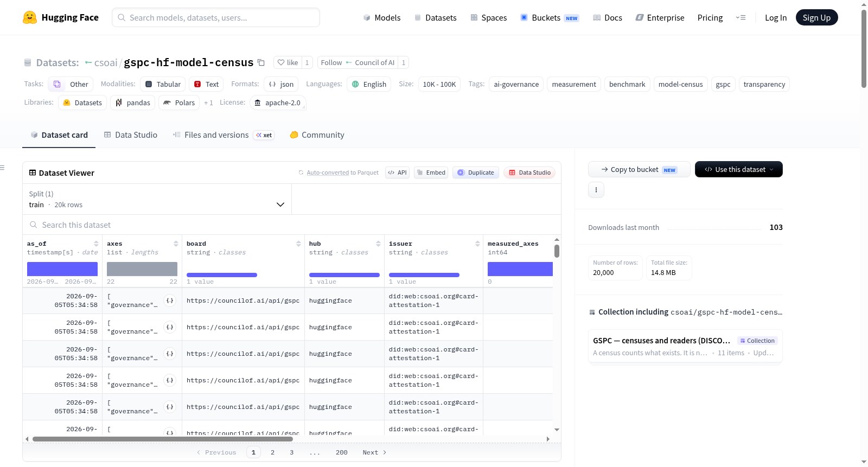Open the API button in Dataset Viewer
The image size is (868, 467).
click(397, 172)
